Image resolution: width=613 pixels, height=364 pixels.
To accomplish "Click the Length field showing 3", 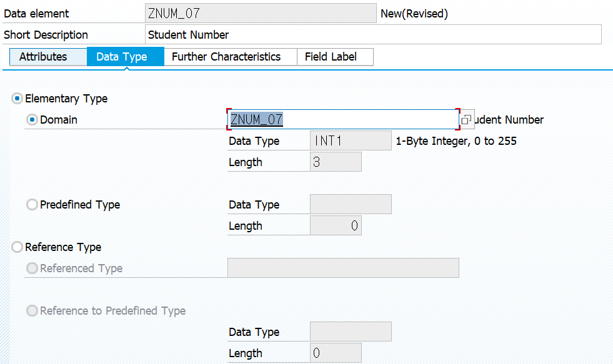I will point(335,161).
